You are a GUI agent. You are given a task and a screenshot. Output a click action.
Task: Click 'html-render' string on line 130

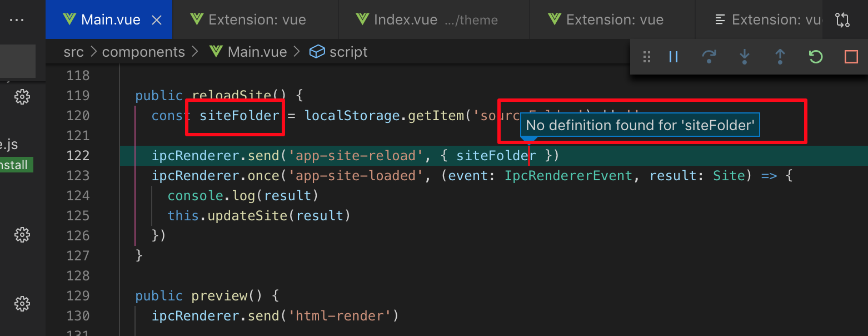tap(340, 316)
